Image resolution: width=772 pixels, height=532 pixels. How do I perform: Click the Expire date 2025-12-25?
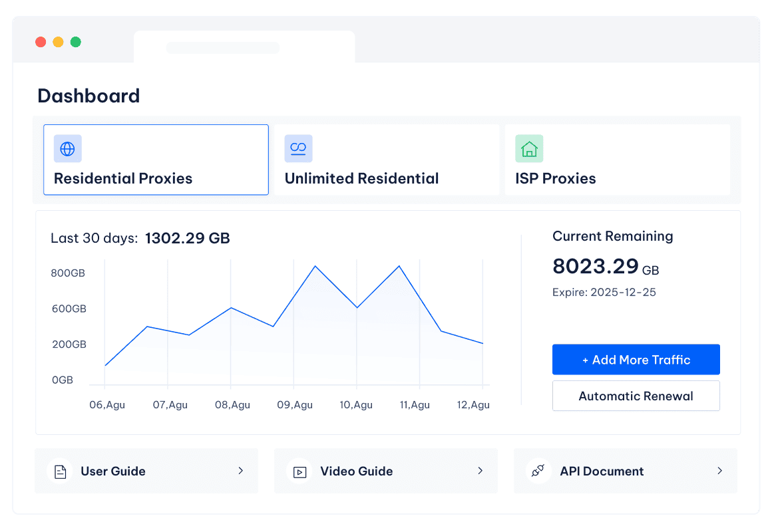tap(604, 292)
